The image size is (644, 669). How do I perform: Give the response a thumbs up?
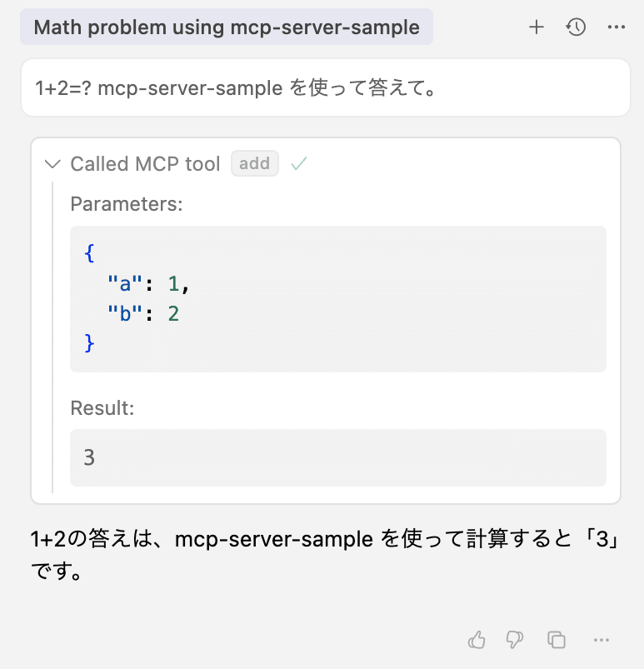[477, 640]
